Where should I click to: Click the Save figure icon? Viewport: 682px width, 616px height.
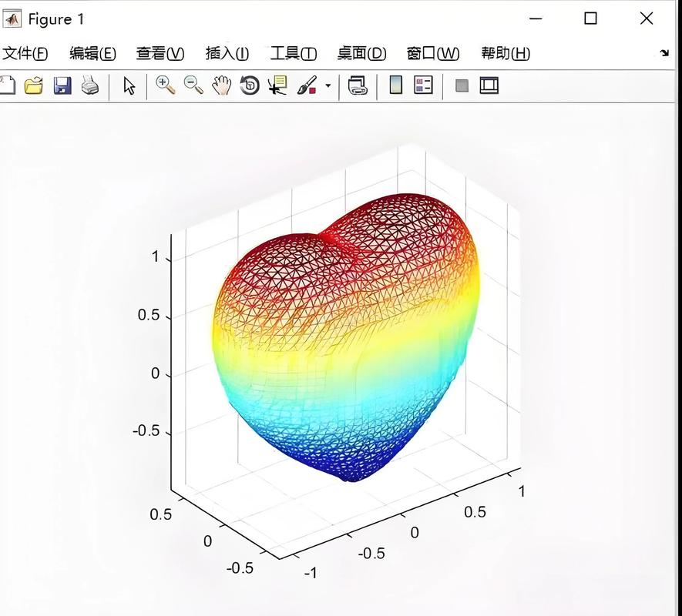pos(62,86)
